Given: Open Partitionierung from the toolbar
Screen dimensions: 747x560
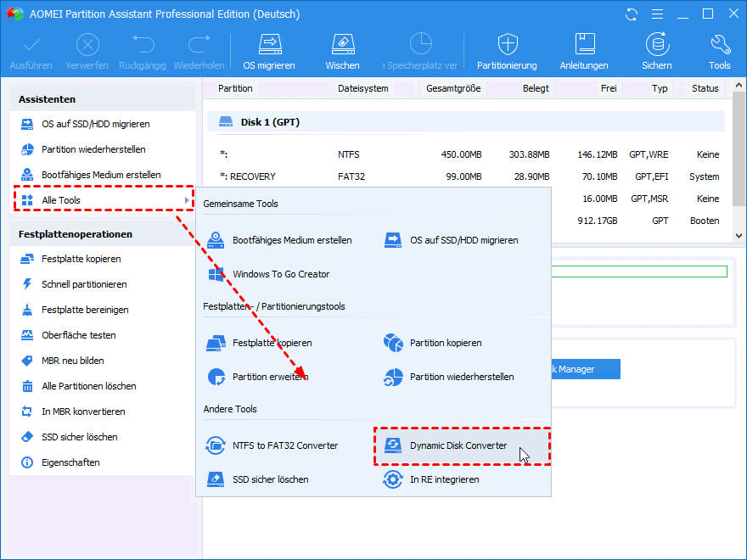Looking at the screenshot, I should (507, 52).
